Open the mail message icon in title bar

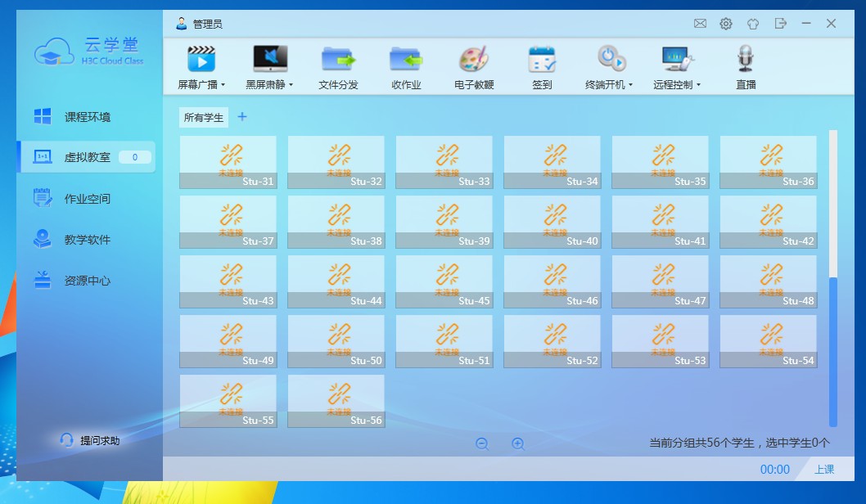pyautogui.click(x=700, y=23)
